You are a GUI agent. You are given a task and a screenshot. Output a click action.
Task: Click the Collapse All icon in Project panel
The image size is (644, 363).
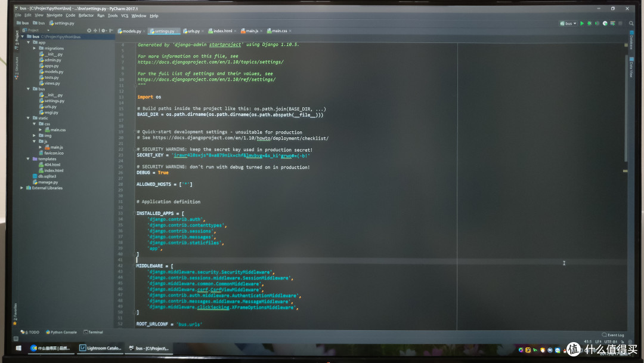(95, 30)
